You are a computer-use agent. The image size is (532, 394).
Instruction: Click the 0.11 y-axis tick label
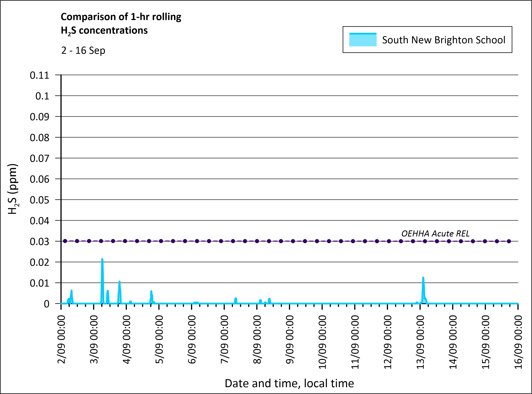point(40,75)
